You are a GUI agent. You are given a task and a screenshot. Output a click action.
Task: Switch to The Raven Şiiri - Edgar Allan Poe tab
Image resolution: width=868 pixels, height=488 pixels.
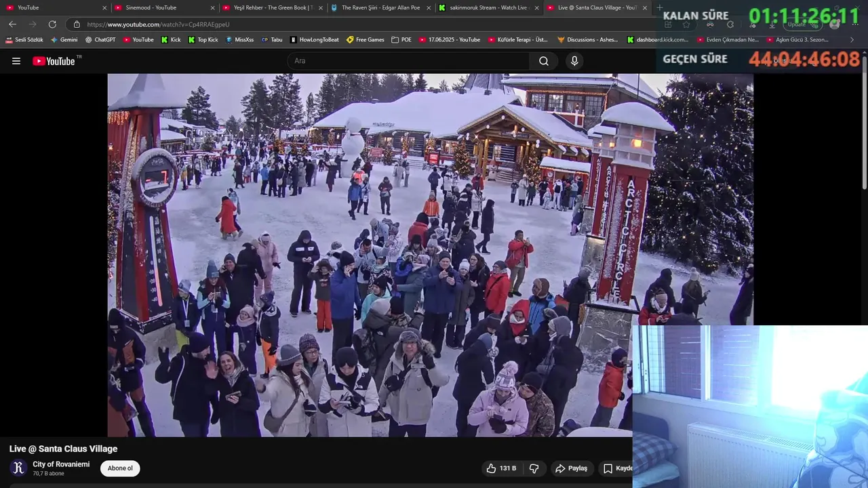[380, 8]
